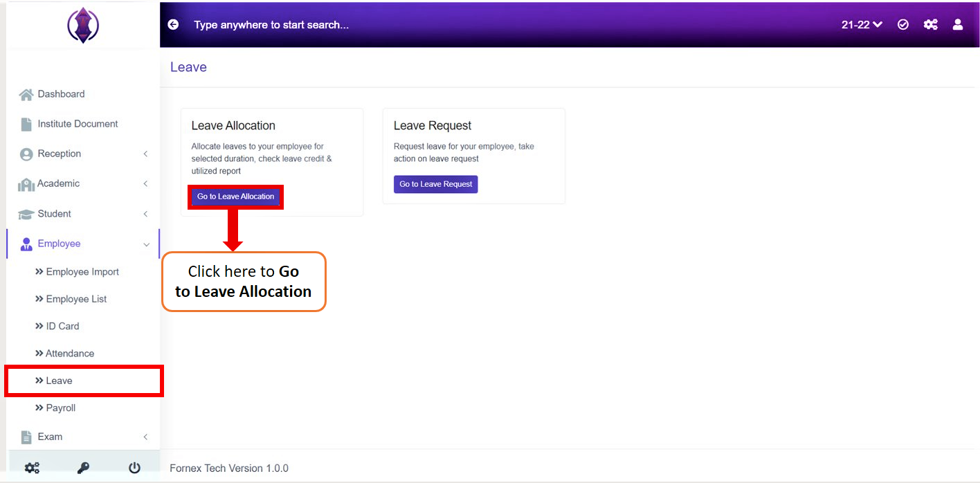This screenshot has height=483, width=980.
Task: Click Go to Leave Allocation button
Action: click(x=235, y=197)
